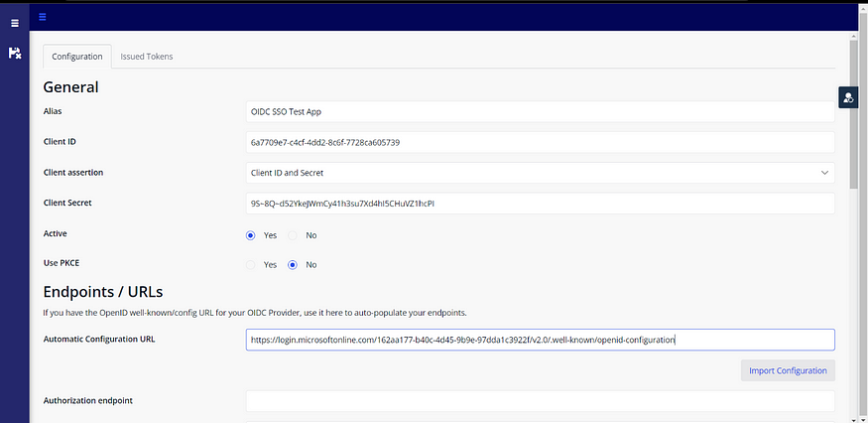Click the Import Configuration button

(788, 370)
